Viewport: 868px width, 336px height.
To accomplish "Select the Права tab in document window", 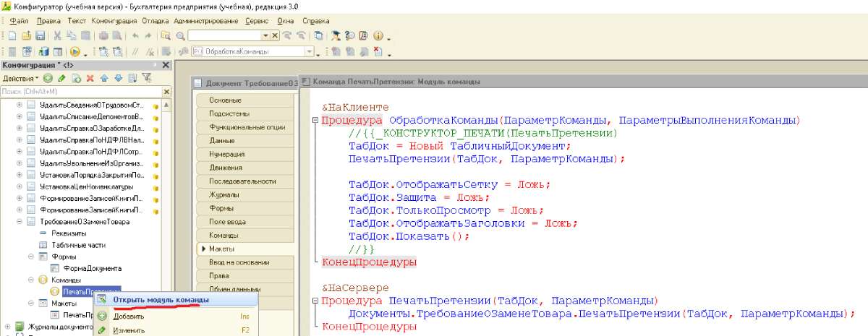I will [x=247, y=275].
